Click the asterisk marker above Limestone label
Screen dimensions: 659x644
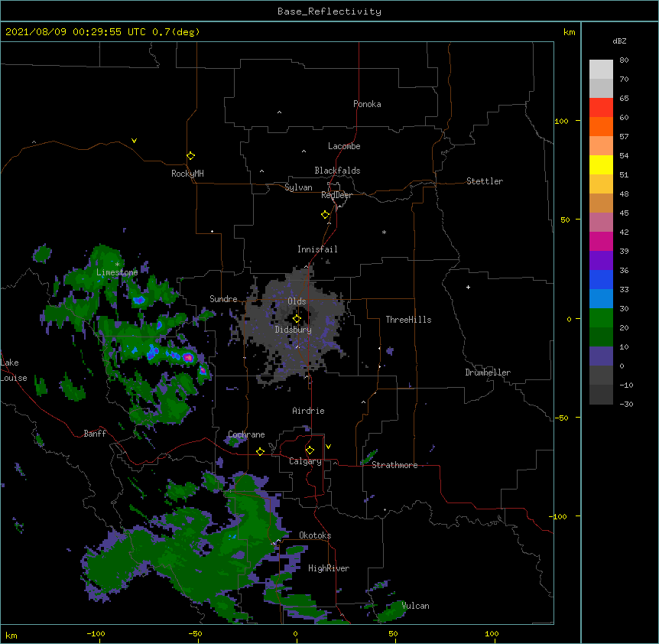(x=117, y=265)
